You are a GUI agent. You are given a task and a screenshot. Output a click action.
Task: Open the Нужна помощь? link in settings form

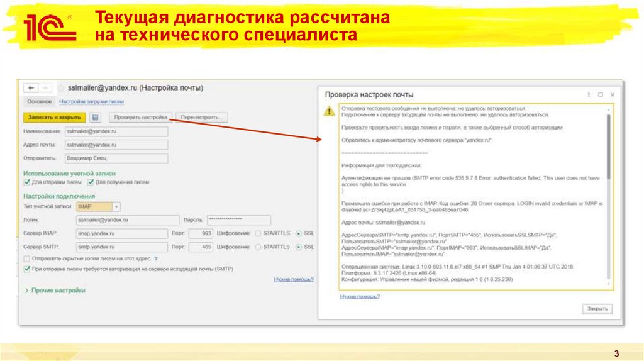coord(294,279)
